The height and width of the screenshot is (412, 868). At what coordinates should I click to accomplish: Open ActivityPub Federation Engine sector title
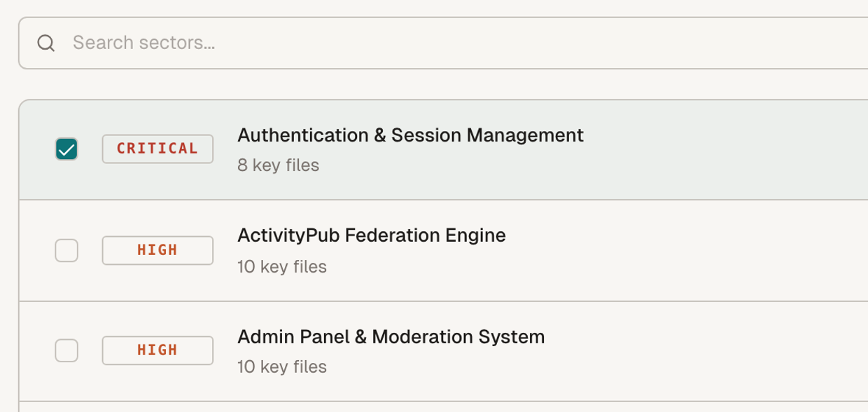372,235
